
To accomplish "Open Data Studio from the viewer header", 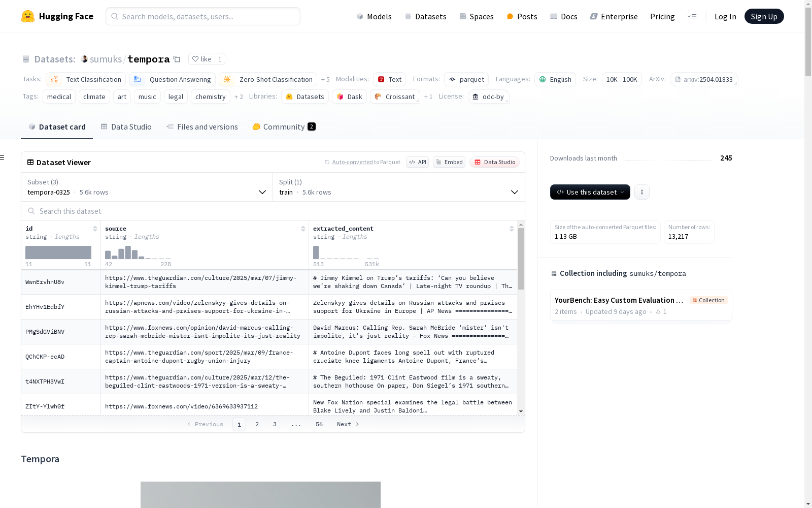I will tap(495, 162).
